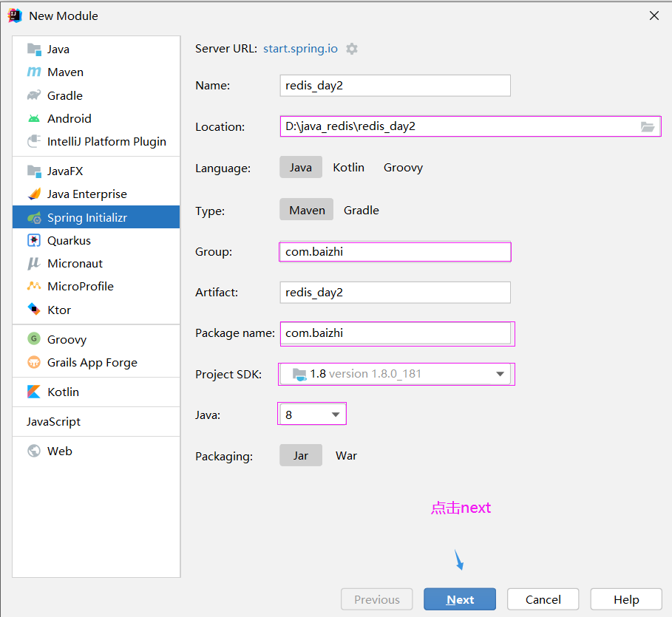Image resolution: width=672 pixels, height=617 pixels.
Task: Click the Previous button
Action: point(377,599)
